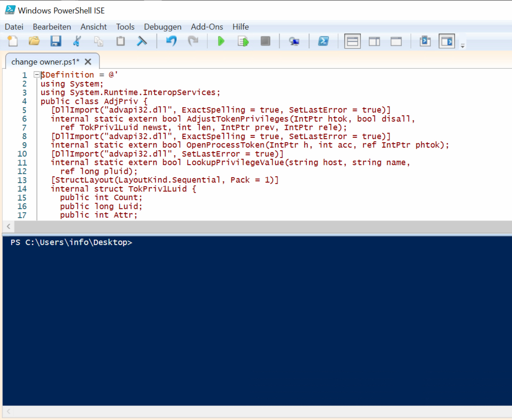The image size is (512, 420).
Task: Run selection icon in toolbar
Action: [243, 41]
